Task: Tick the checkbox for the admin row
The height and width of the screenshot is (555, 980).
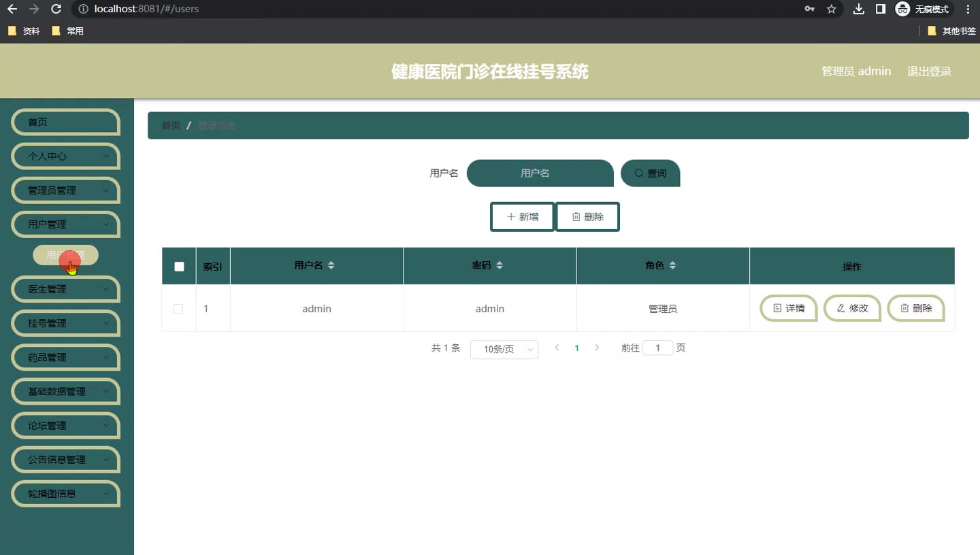Action: [x=178, y=309]
